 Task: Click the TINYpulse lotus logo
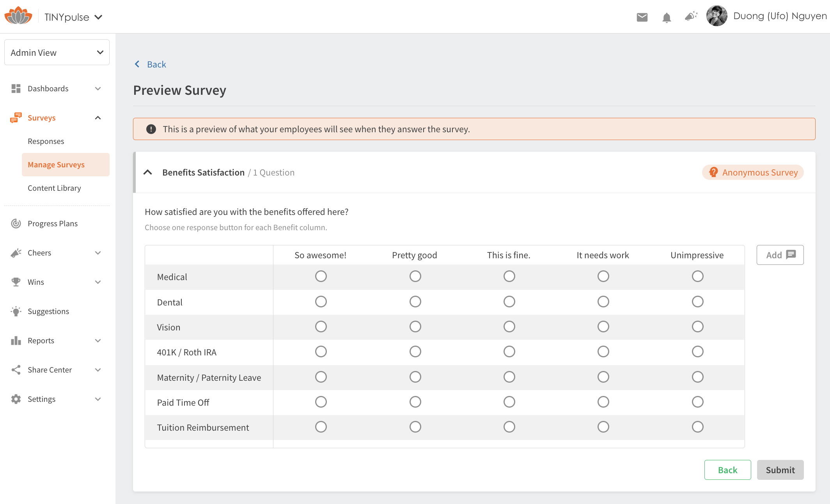pyautogui.click(x=18, y=16)
